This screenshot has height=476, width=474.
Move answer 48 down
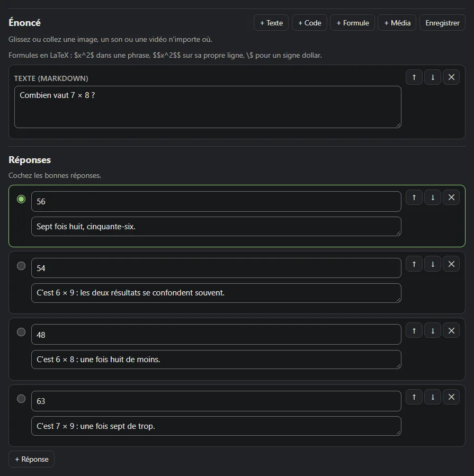(433, 330)
